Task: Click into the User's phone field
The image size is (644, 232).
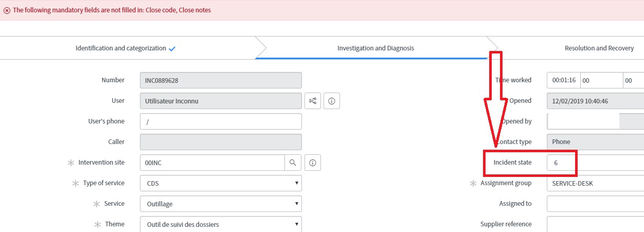Action: tap(221, 121)
